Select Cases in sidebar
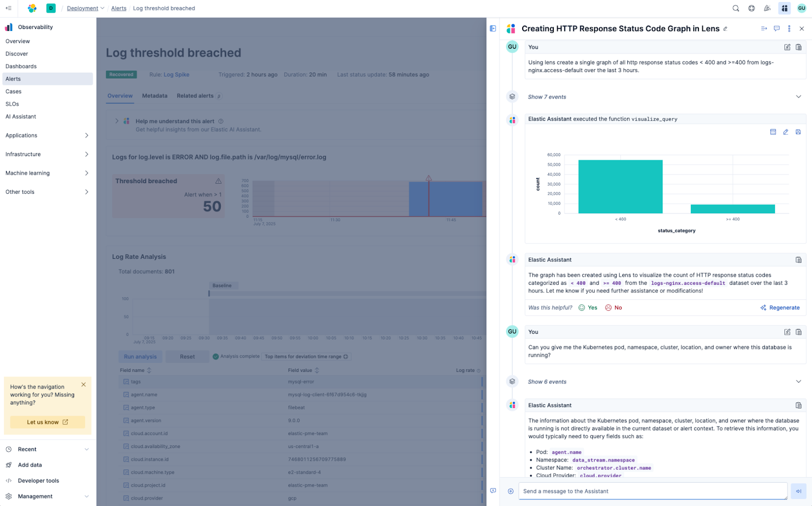This screenshot has width=812, height=506. point(14,92)
